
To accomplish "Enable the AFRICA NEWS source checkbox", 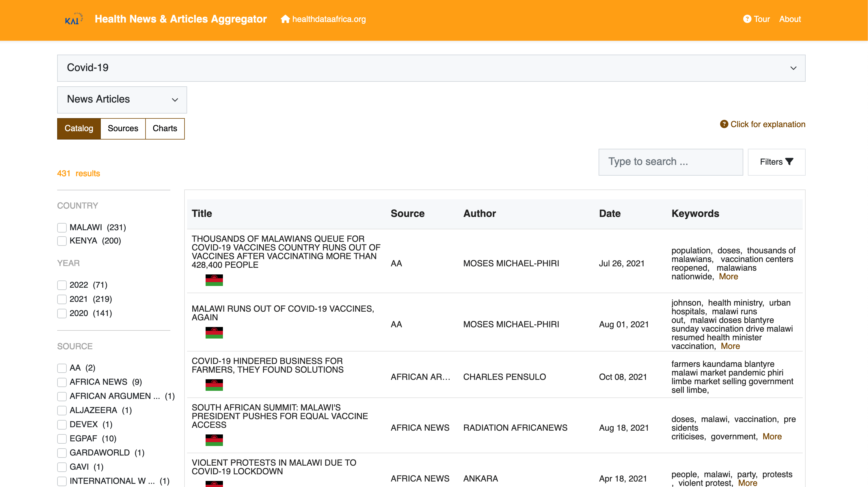I will pyautogui.click(x=62, y=382).
